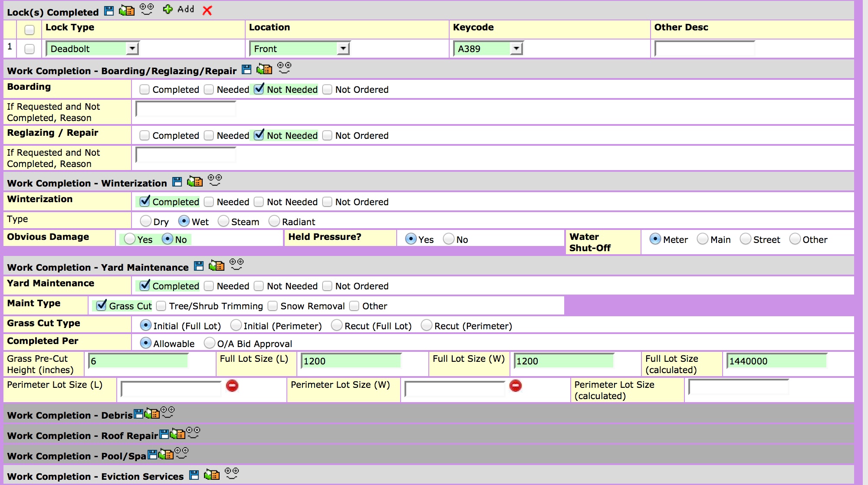Click save icon in Lock(s) Completed header
This screenshot has width=868, height=485.
click(109, 11)
